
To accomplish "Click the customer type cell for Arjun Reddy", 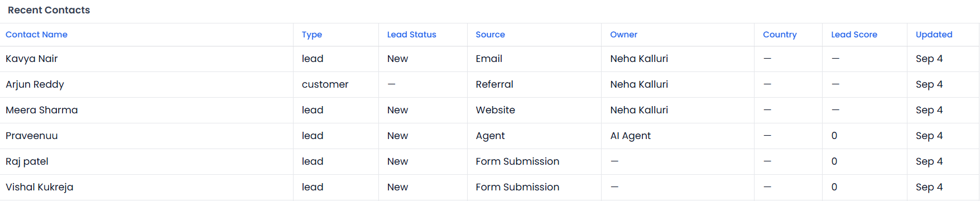I will coord(325,84).
